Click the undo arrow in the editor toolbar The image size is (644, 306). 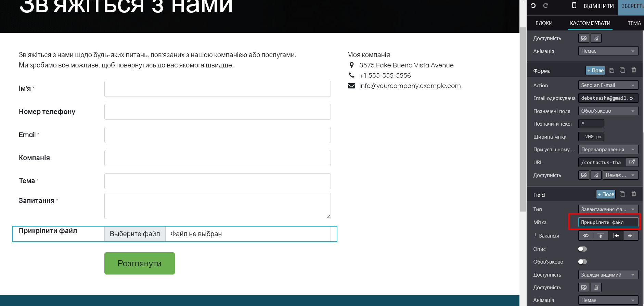533,5
